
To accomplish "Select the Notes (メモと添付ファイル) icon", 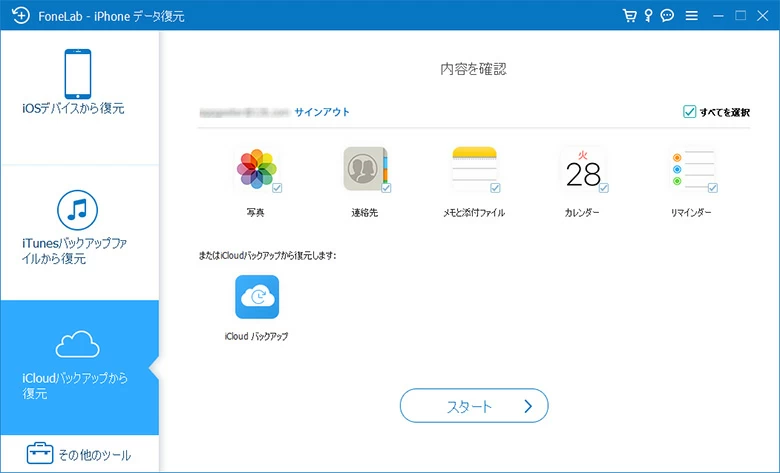I will click(x=474, y=169).
